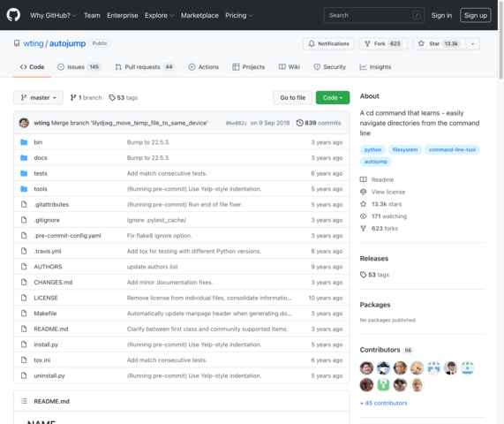
Task: Click commit hash 06e082c
Action: tap(237, 123)
